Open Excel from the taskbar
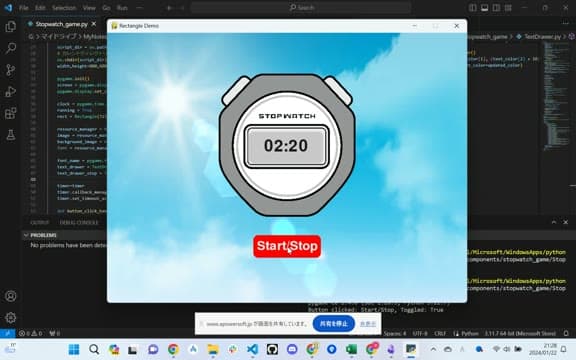This screenshot has height=360, width=576. [x=352, y=349]
